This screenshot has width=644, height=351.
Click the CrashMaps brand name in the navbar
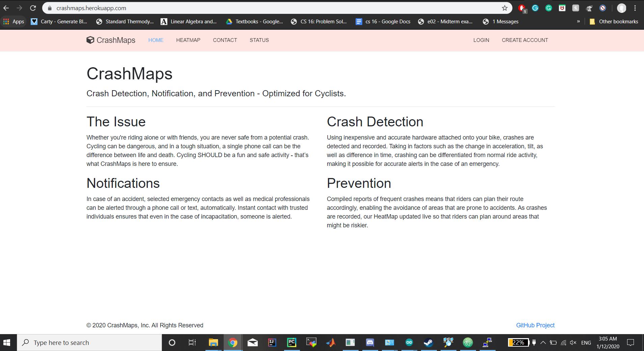point(116,40)
